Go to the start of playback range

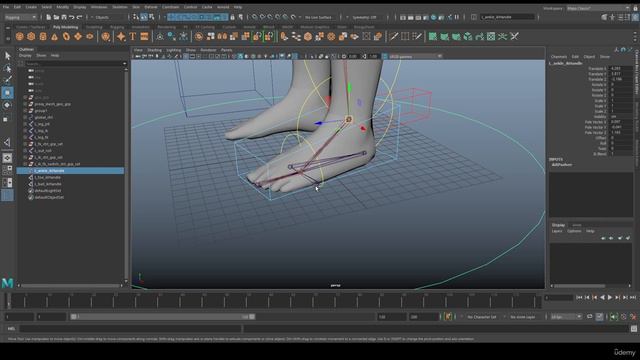579,298
